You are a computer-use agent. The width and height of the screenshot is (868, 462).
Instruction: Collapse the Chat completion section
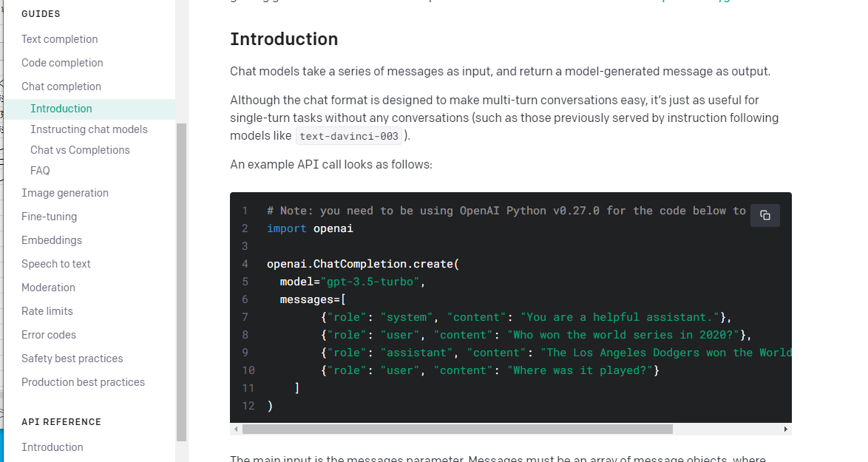pyautogui.click(x=61, y=86)
